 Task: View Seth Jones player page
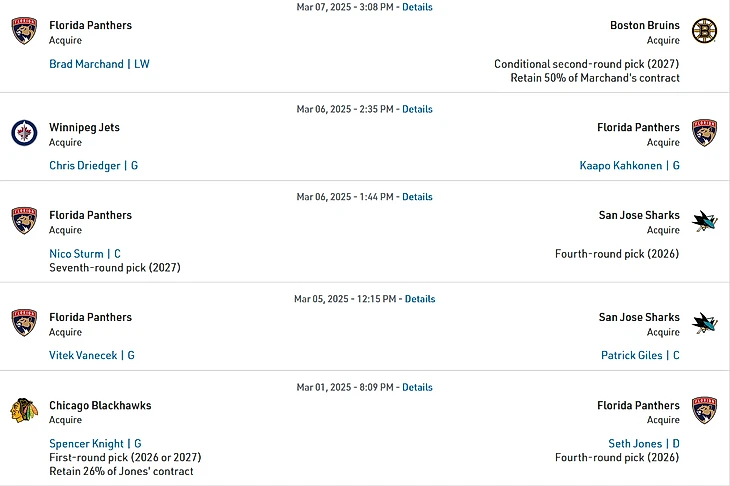pos(644,443)
